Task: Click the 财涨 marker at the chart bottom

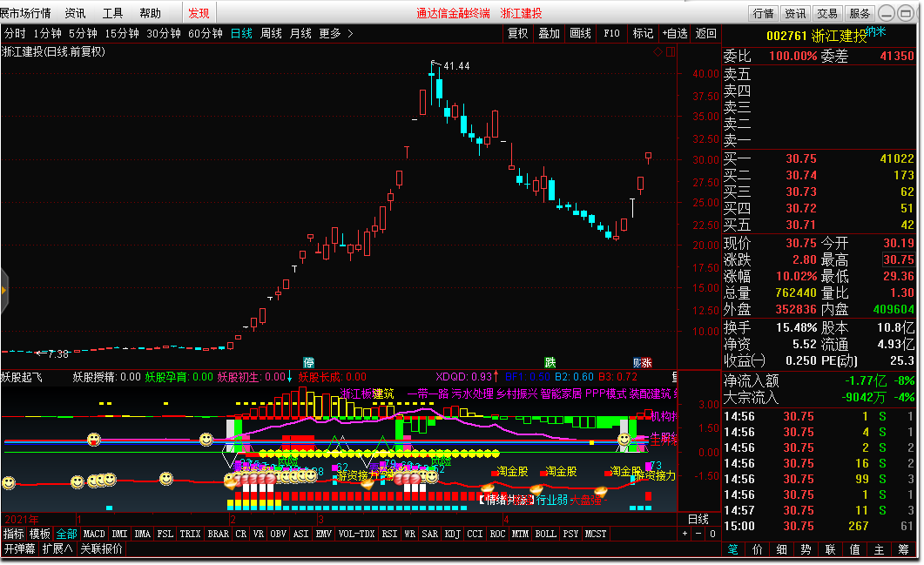Action: pyautogui.click(x=643, y=363)
